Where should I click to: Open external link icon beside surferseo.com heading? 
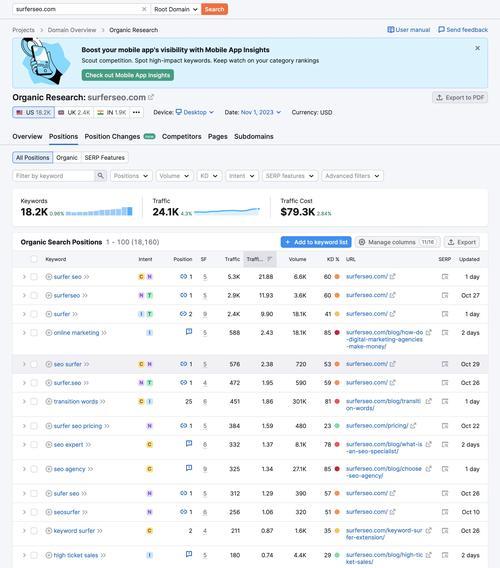(x=151, y=97)
